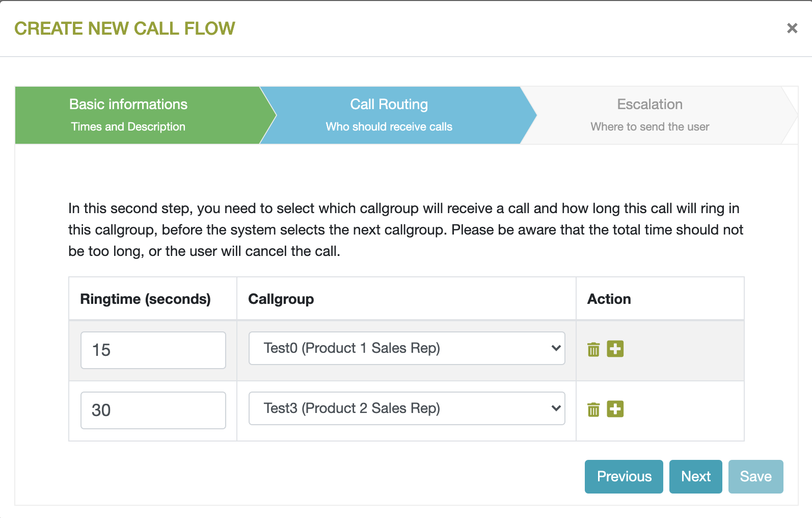Click the second step instruction paragraph

tap(405, 230)
